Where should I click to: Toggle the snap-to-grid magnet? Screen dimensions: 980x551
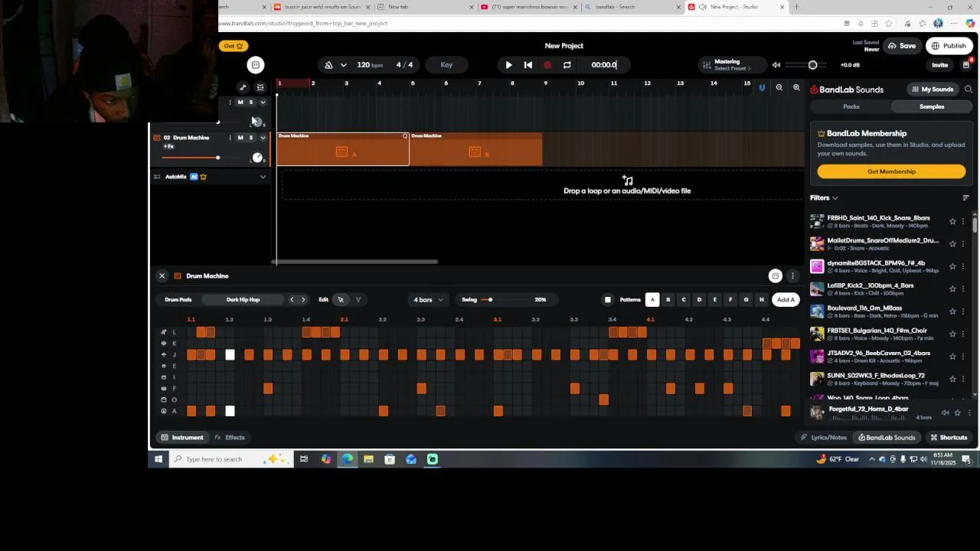[x=762, y=88]
